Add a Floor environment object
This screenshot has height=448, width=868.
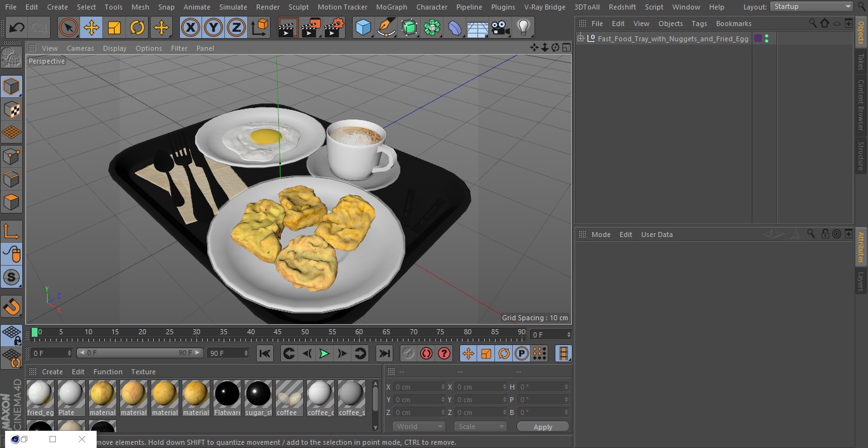click(x=478, y=27)
